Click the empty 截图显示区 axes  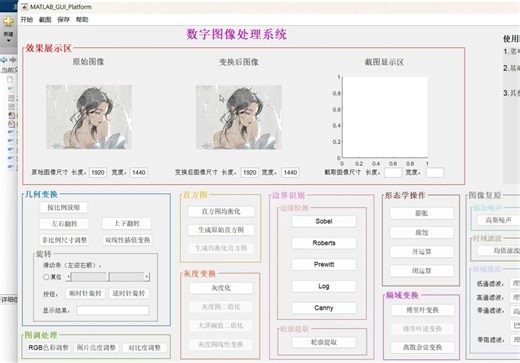(385, 117)
